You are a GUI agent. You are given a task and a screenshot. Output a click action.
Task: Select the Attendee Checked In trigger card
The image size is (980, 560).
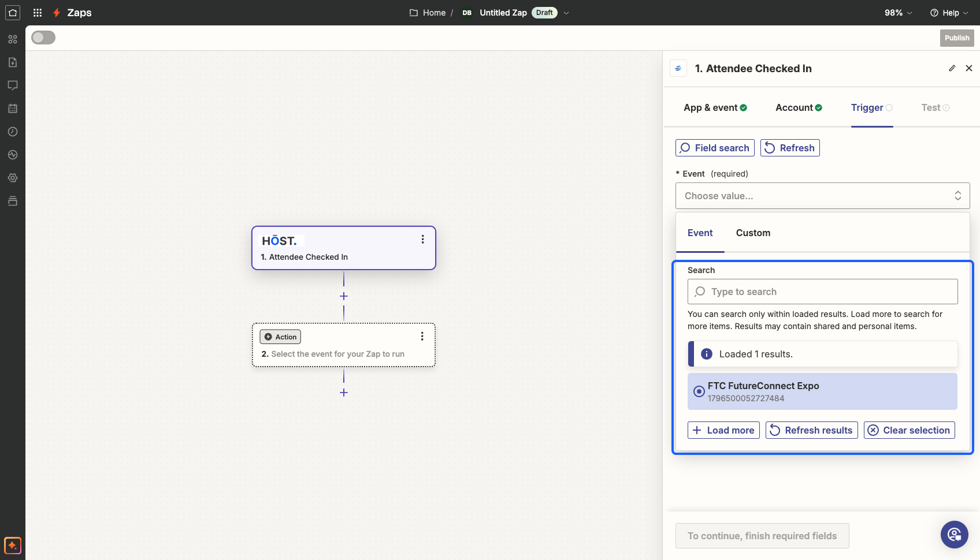click(344, 248)
